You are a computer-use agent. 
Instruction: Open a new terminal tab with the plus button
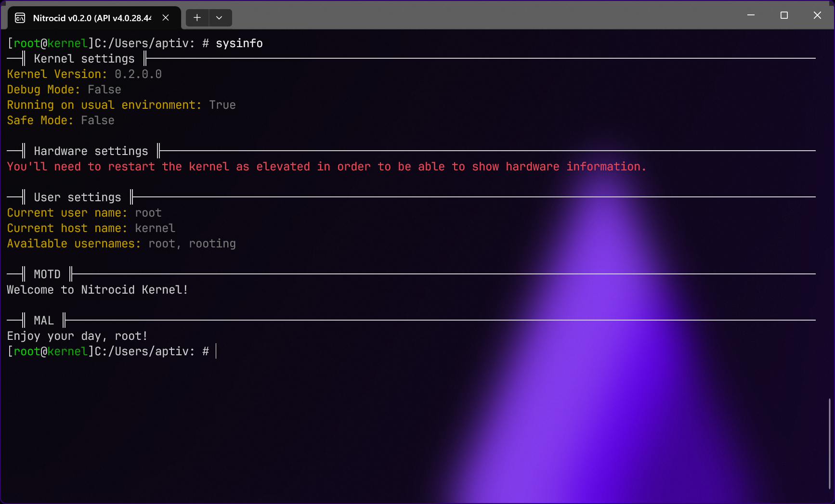(197, 18)
